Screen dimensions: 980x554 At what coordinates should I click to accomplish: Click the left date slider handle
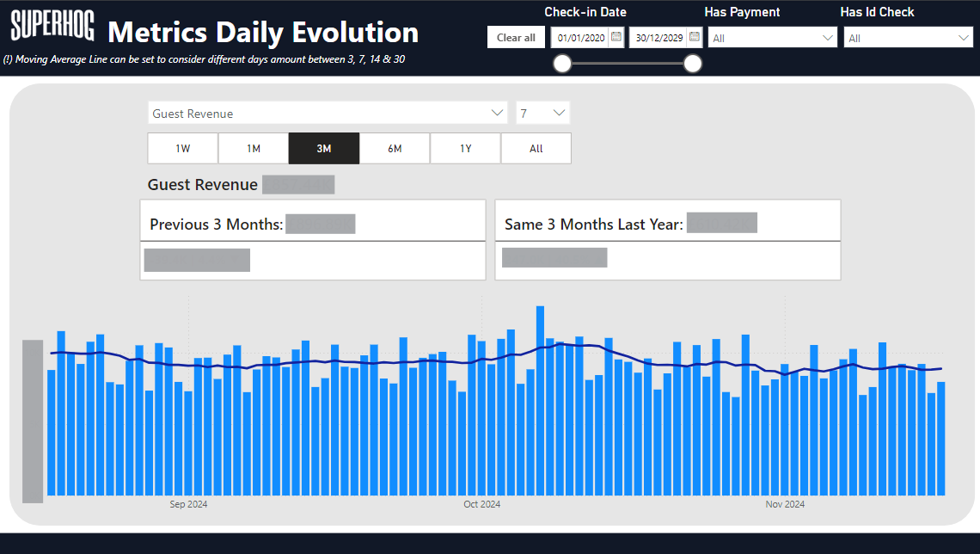point(562,64)
